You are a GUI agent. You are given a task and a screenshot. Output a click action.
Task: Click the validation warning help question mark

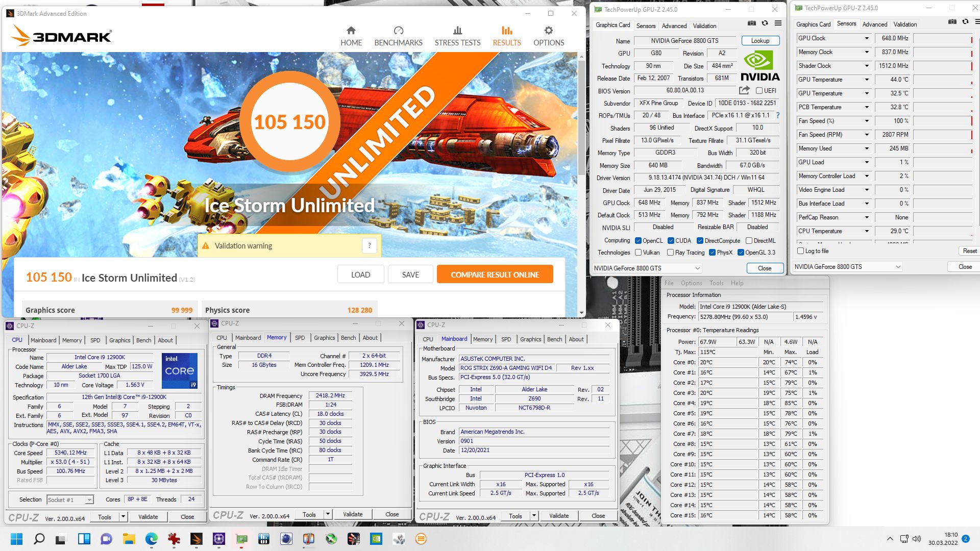[x=370, y=245]
